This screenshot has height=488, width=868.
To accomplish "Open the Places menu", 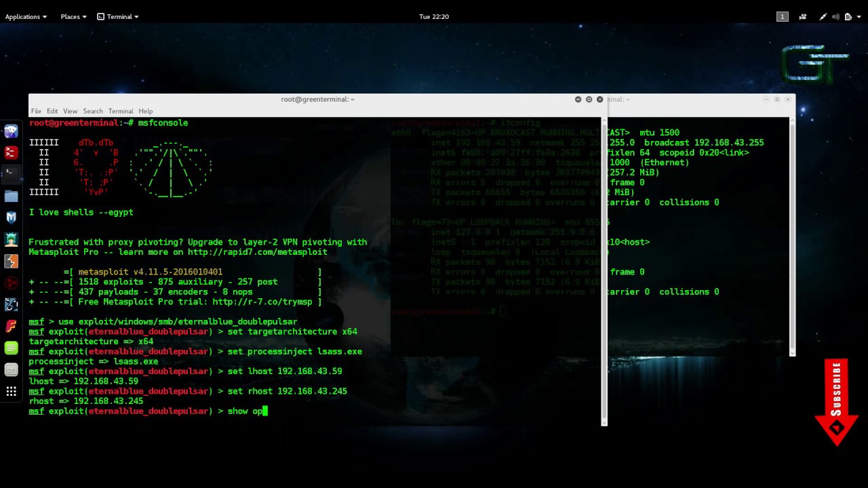I will pyautogui.click(x=73, y=16).
